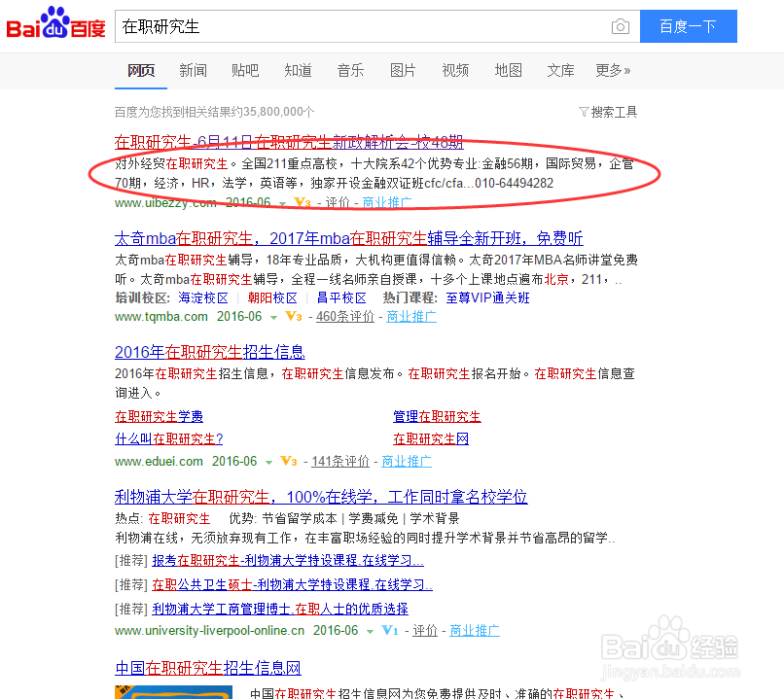Open 中国在职研究生招生信息网 result

coord(208,668)
